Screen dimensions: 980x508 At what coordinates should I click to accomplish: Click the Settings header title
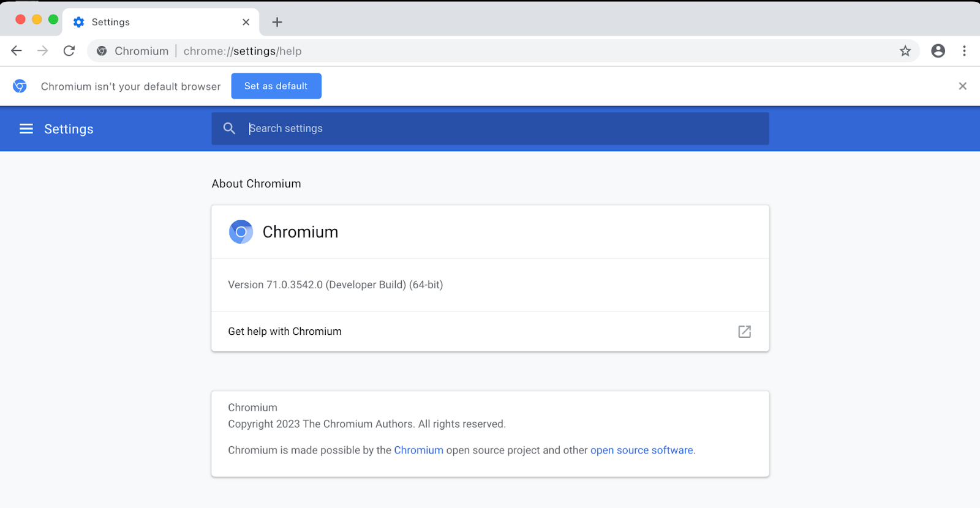pos(69,129)
